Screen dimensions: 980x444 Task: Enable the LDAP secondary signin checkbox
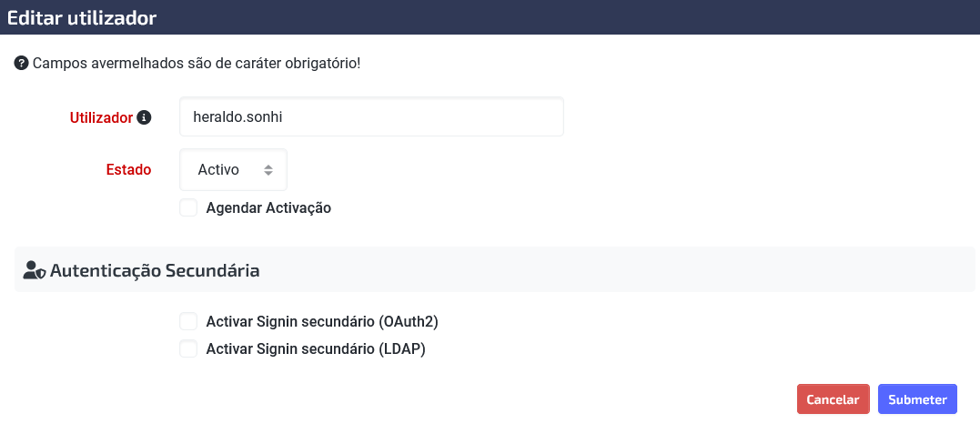pos(188,348)
